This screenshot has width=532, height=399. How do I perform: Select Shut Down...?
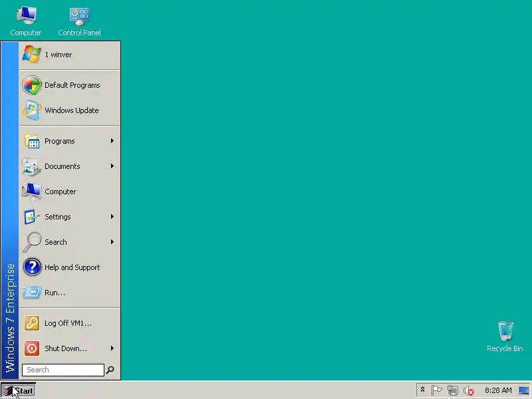pyautogui.click(x=70, y=348)
